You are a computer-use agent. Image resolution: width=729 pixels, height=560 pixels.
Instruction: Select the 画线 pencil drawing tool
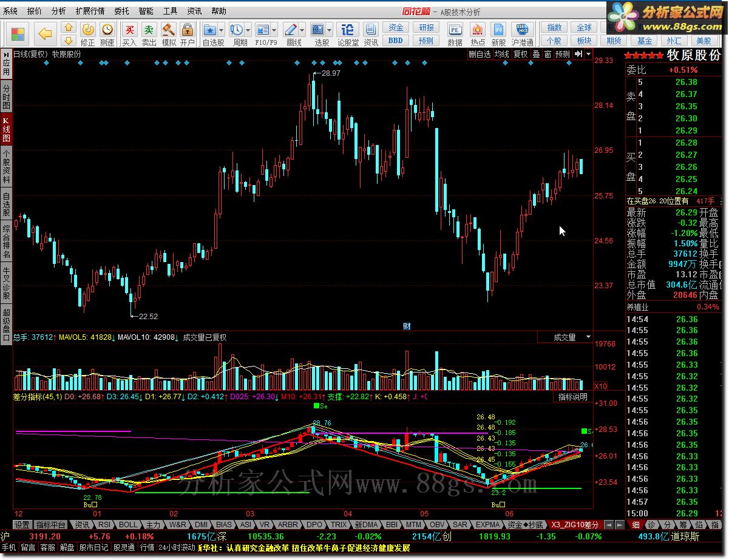pyautogui.click(x=291, y=29)
